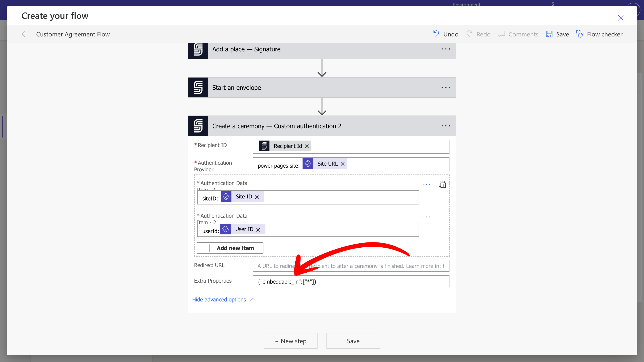Remove the Site ID token
This screenshot has height=362, width=644.
tap(257, 197)
